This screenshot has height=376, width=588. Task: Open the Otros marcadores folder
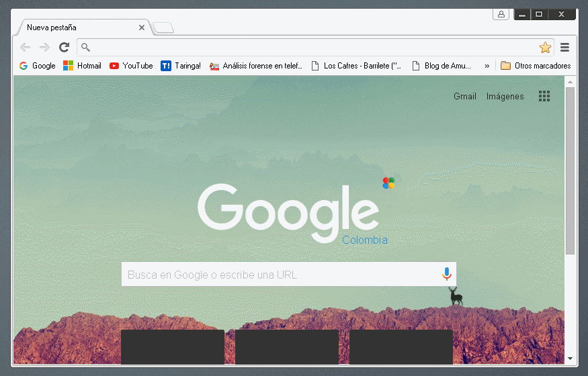[536, 66]
